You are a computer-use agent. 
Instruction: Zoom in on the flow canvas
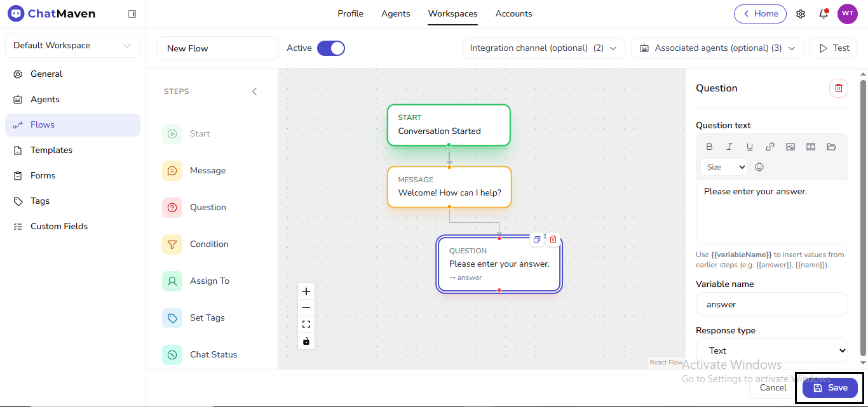tap(306, 291)
